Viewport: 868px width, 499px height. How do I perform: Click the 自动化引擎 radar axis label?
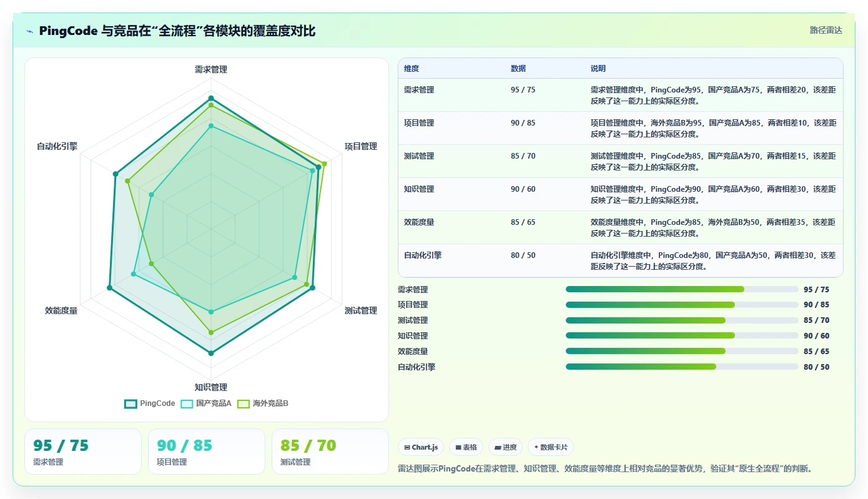[57, 146]
